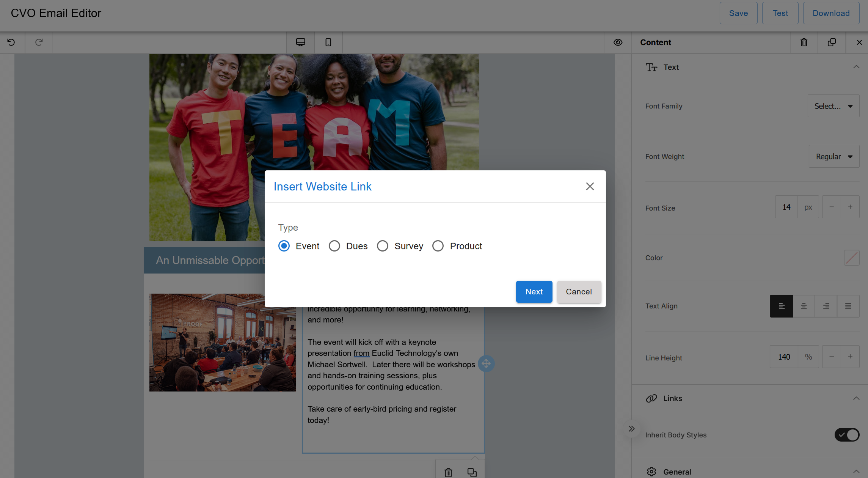Align text right
The height and width of the screenshot is (478, 868).
point(826,306)
